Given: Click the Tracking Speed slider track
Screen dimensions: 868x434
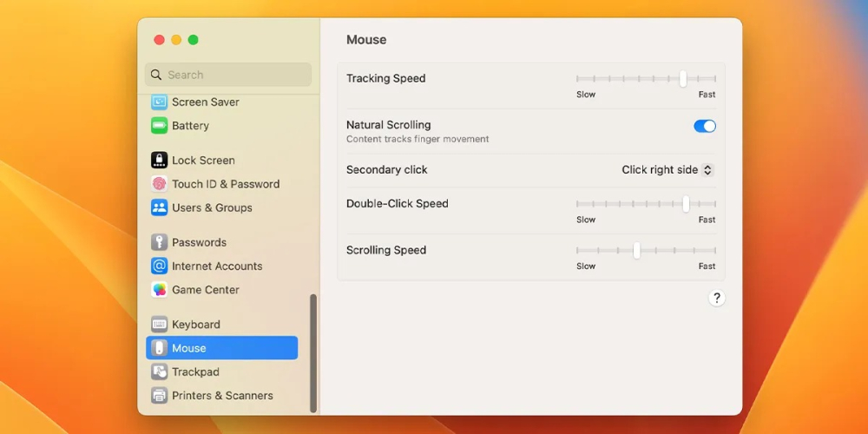Looking at the screenshot, I should [x=646, y=79].
